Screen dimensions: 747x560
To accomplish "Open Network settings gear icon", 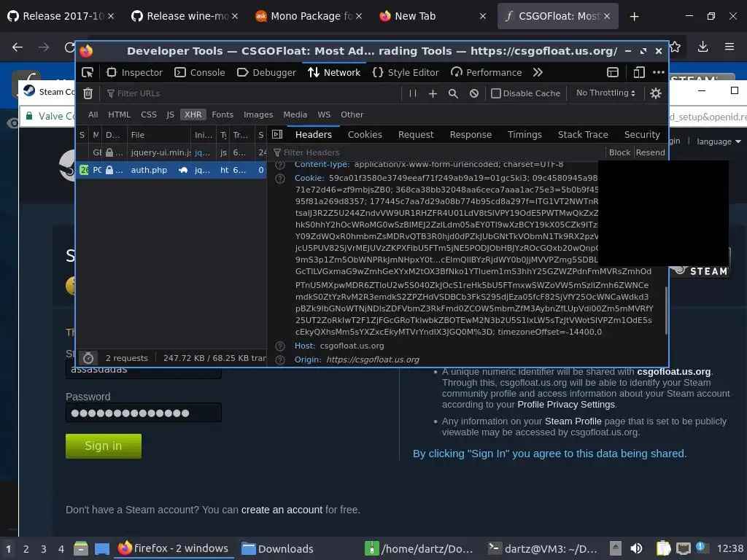I will click(656, 93).
